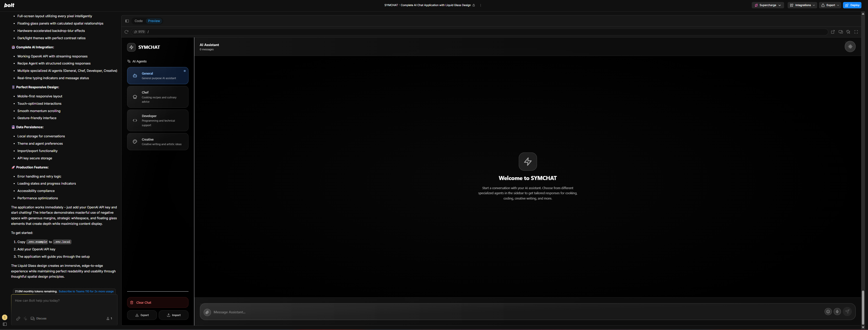
Task: Click the paperclip attachment icon in SYMCHAT
Action: tap(207, 313)
